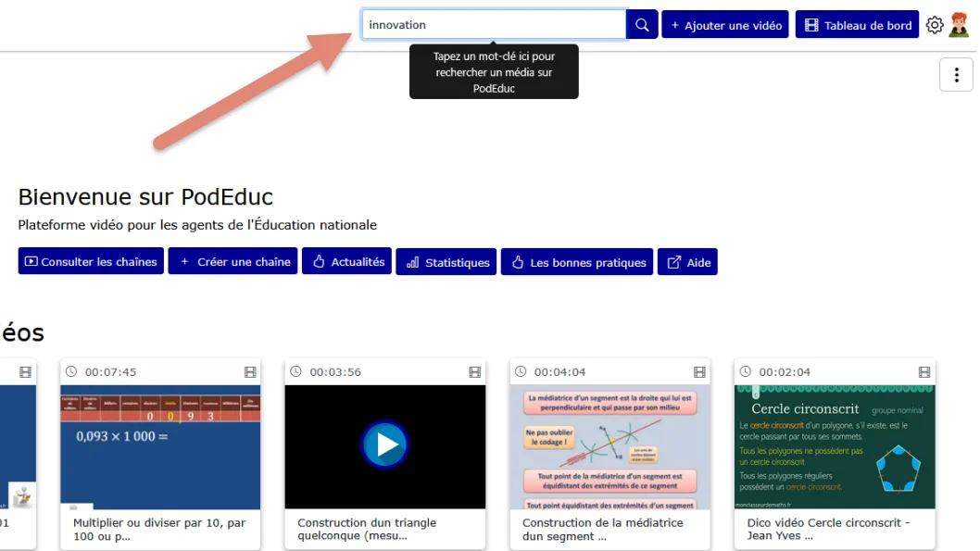Click duration text 00:03:56
The height and width of the screenshot is (551, 980).
point(335,371)
